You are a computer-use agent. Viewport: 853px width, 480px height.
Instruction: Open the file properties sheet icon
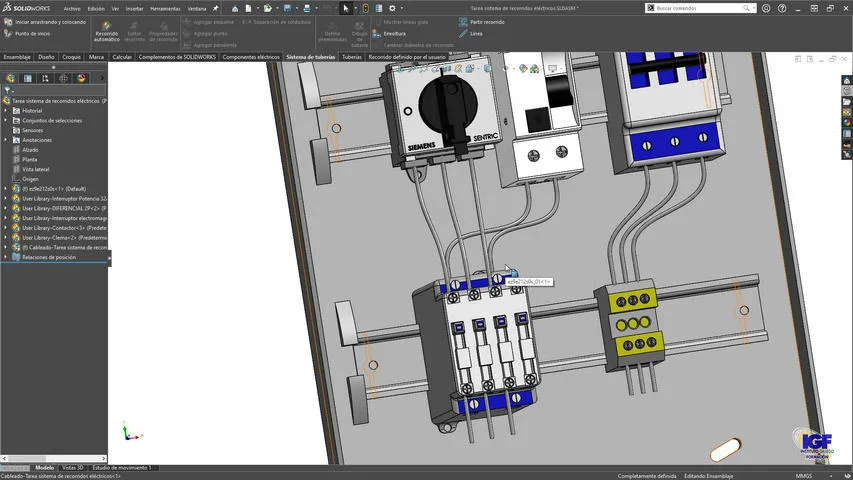click(379, 8)
